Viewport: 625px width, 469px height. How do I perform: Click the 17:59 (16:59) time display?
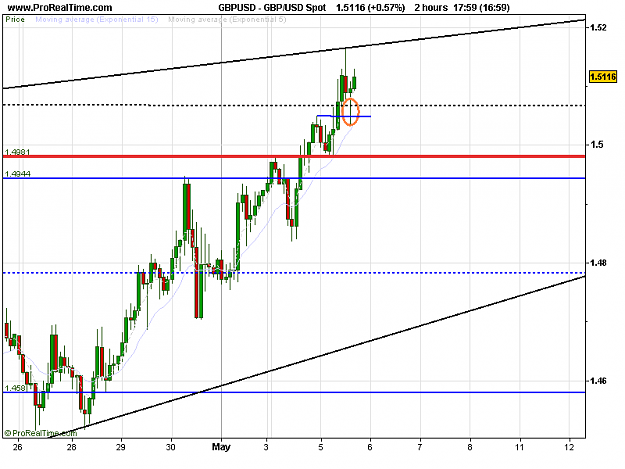click(481, 8)
